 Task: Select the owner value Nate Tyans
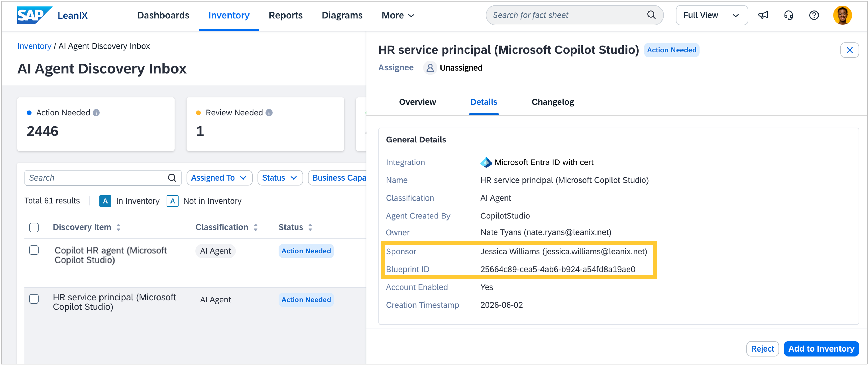545,232
